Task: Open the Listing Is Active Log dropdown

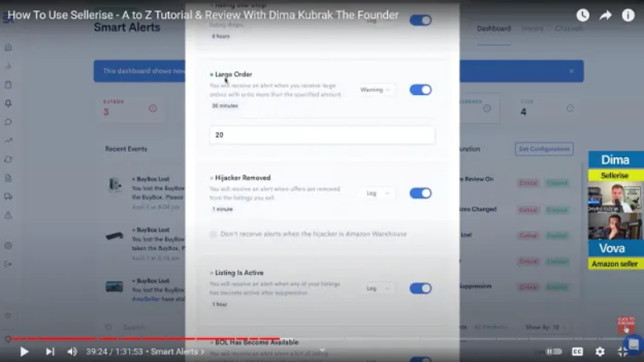Action: coord(378,288)
